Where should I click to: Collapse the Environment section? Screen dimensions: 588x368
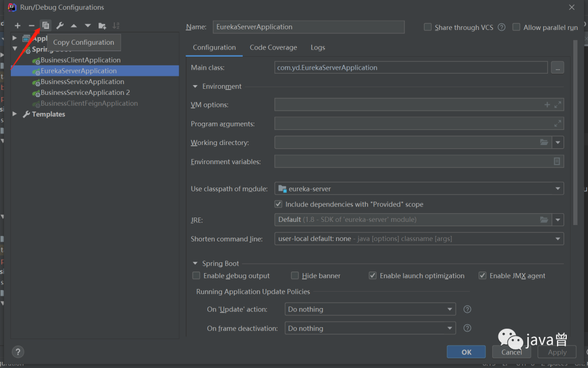pyautogui.click(x=195, y=86)
